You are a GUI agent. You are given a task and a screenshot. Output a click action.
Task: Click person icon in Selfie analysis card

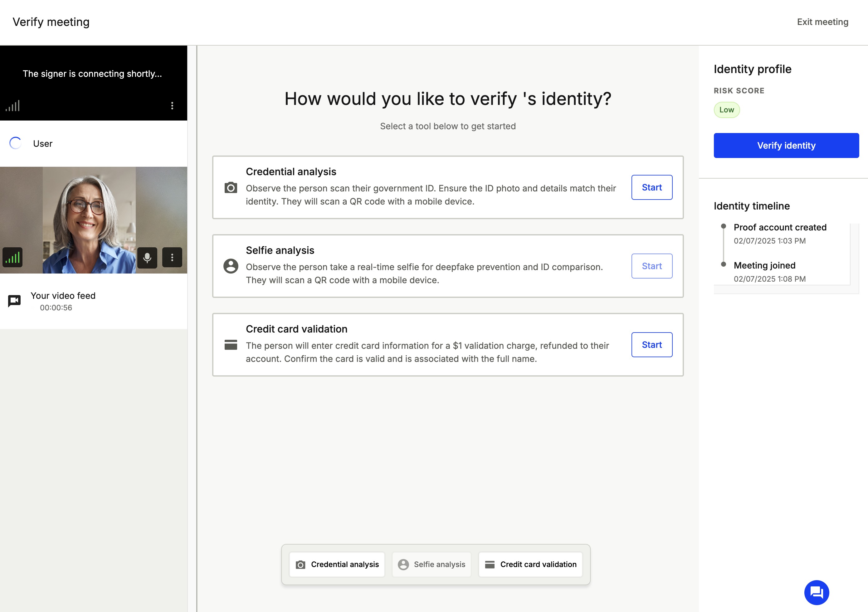231,266
